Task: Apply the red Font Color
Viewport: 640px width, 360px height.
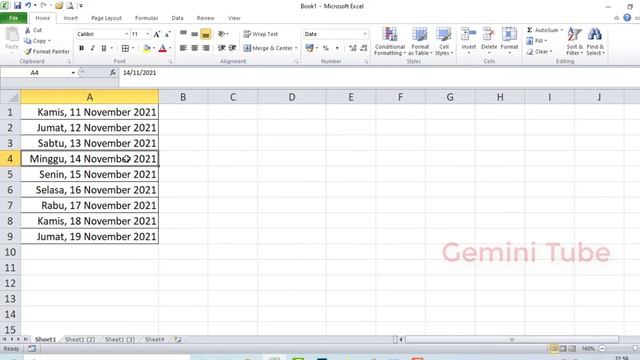Action: tap(162, 48)
